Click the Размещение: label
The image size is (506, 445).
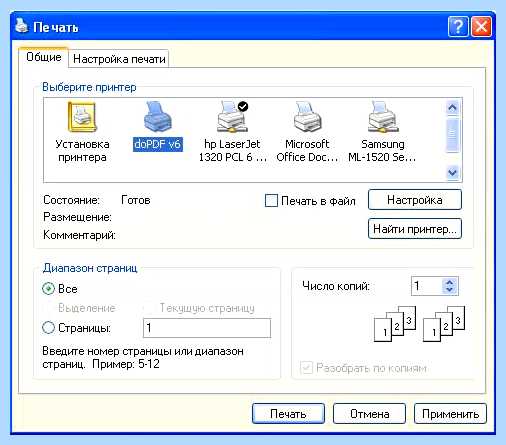point(77,217)
